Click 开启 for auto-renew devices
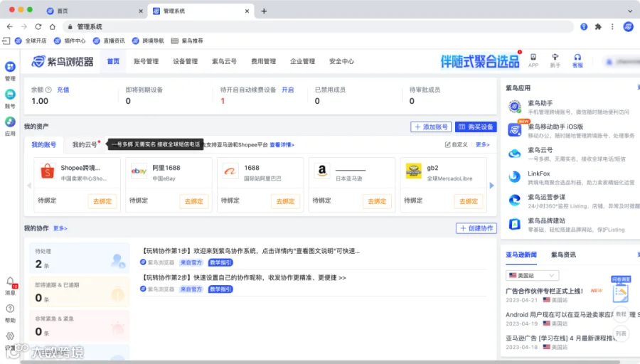Viewport: 640px width, 364px height. 288,90
